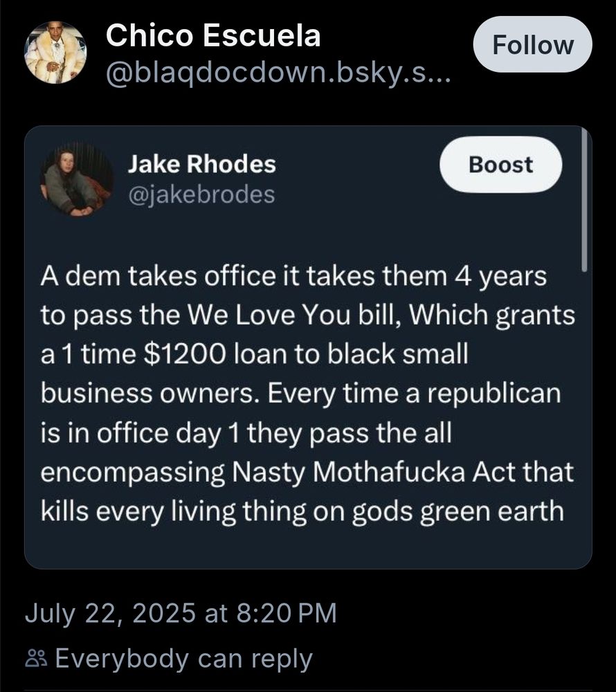Click the Follow button

[x=533, y=44]
